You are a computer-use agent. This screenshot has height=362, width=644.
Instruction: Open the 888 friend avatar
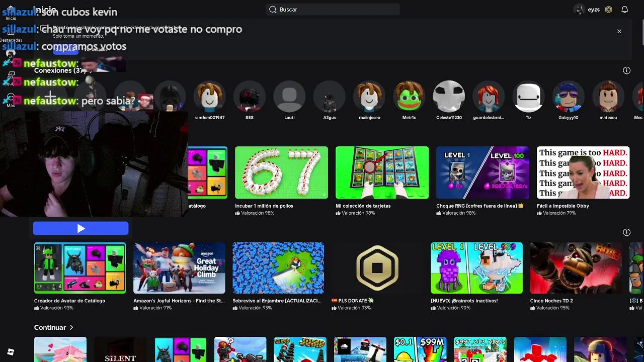[x=250, y=96]
